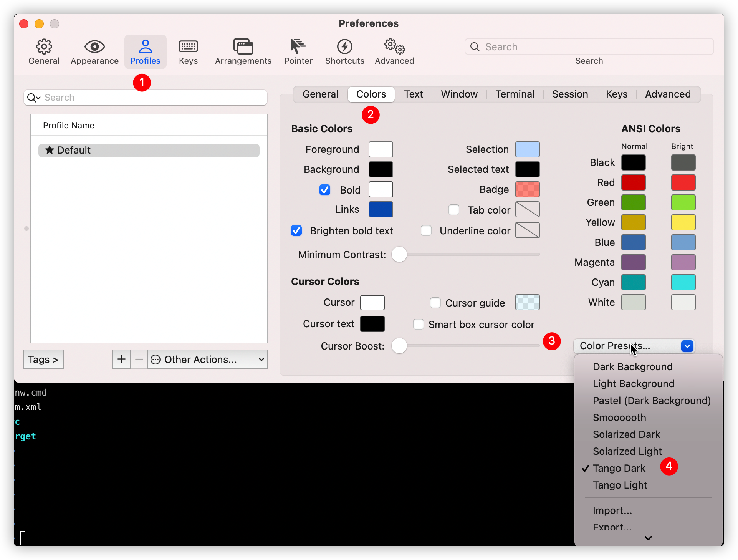This screenshot has width=738, height=560.
Task: Click the Selected text color swatch
Action: (527, 169)
